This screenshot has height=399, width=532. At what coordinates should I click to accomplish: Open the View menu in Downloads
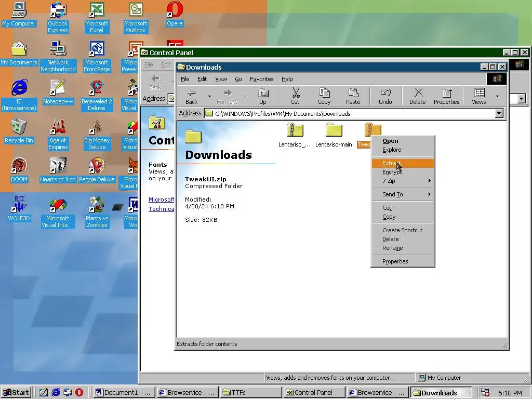click(x=221, y=79)
